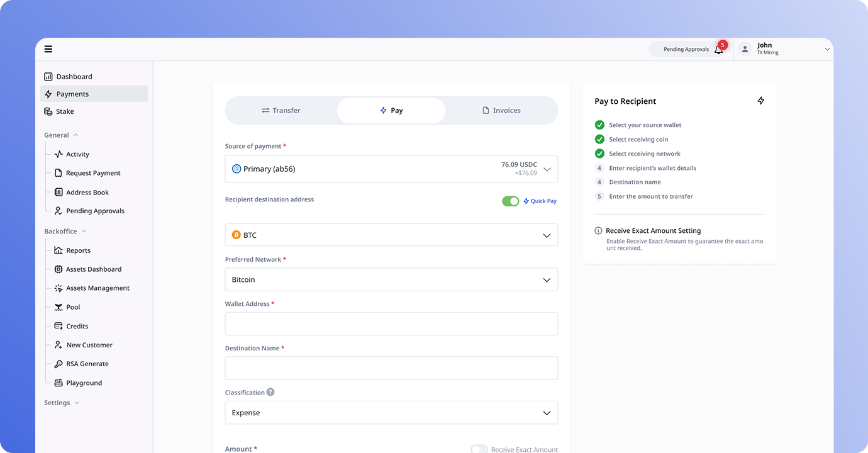The width and height of the screenshot is (868, 453).
Task: Click the Pending Approvals button
Action: click(x=686, y=50)
